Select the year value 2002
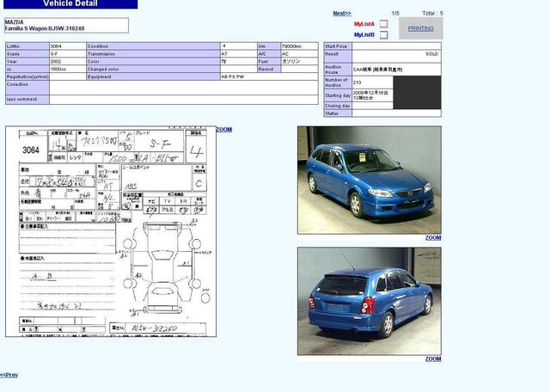The height and width of the screenshot is (392, 550). pos(56,61)
